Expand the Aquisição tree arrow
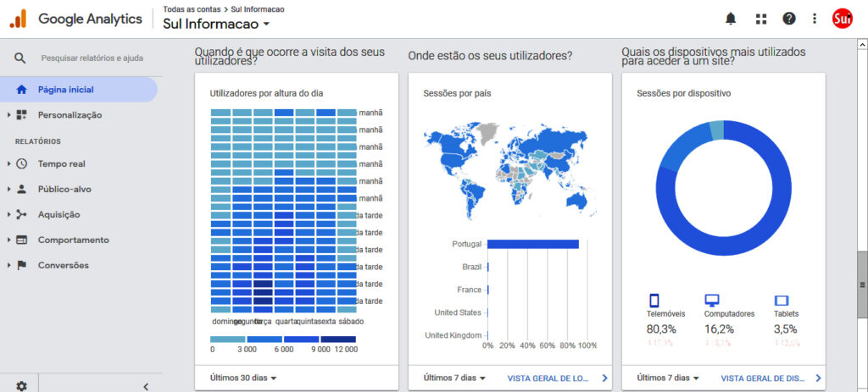Screen dimensions: 868x392 pos(8,214)
